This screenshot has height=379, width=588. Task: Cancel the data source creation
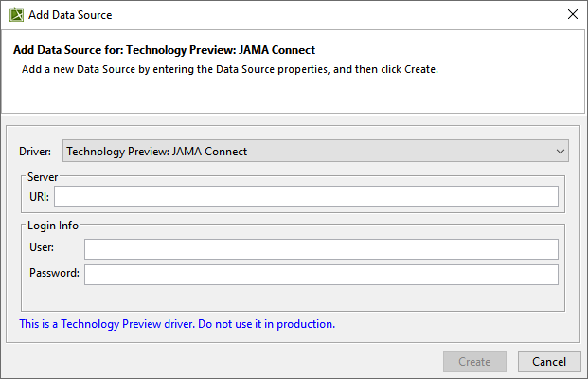(549, 361)
